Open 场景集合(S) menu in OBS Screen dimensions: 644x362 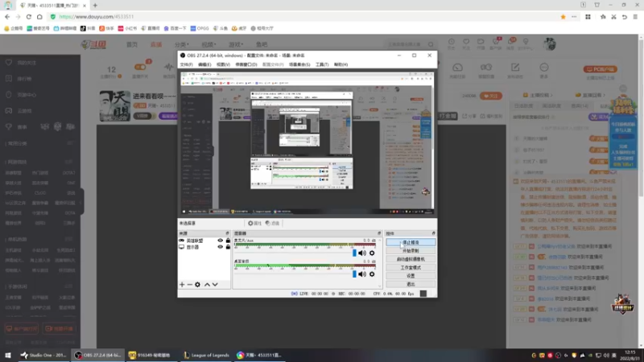click(299, 64)
